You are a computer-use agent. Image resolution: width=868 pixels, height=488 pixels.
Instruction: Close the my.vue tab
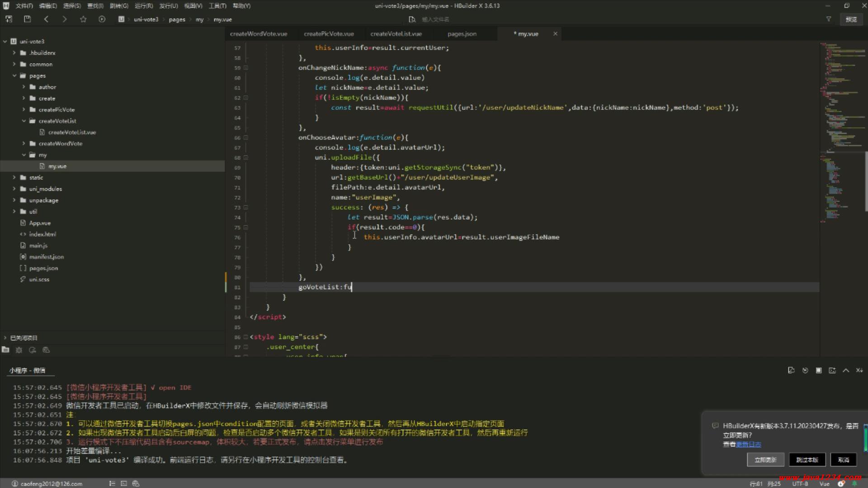[555, 34]
